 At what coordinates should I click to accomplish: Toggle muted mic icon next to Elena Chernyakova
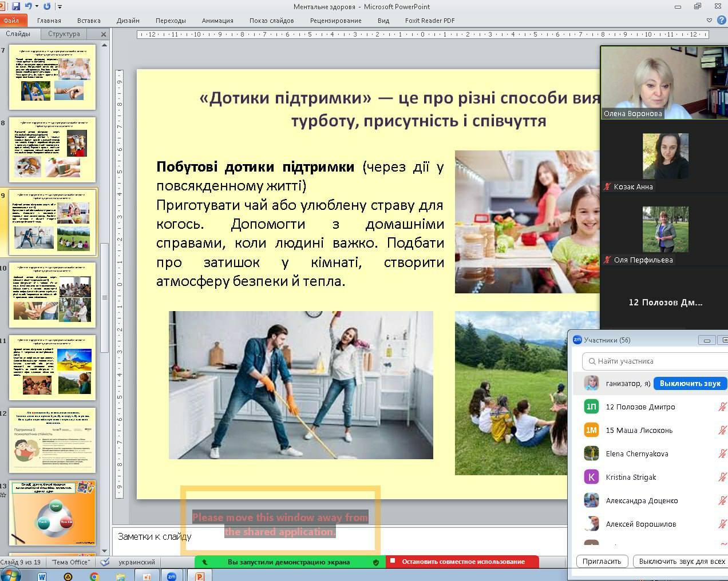pyautogui.click(x=722, y=453)
